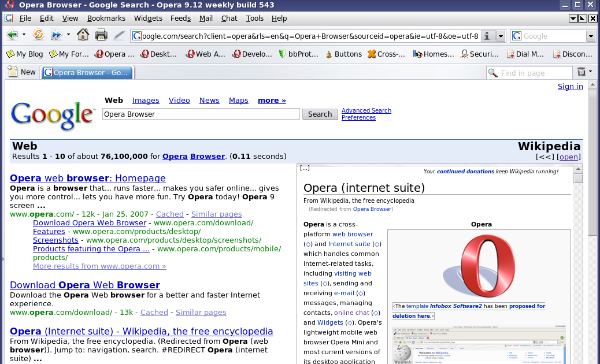Click the Wikipedia panel scrollbar up arrow
600x364 pixels.
point(578,169)
